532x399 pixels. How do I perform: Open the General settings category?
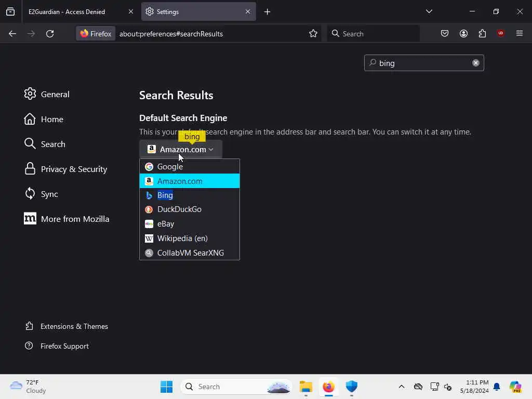pyautogui.click(x=47, y=94)
